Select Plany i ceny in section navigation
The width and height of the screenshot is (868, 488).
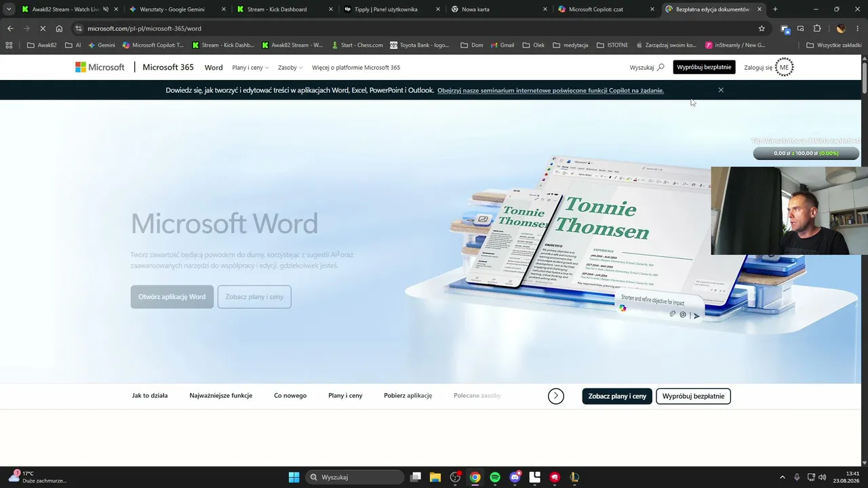tap(345, 396)
